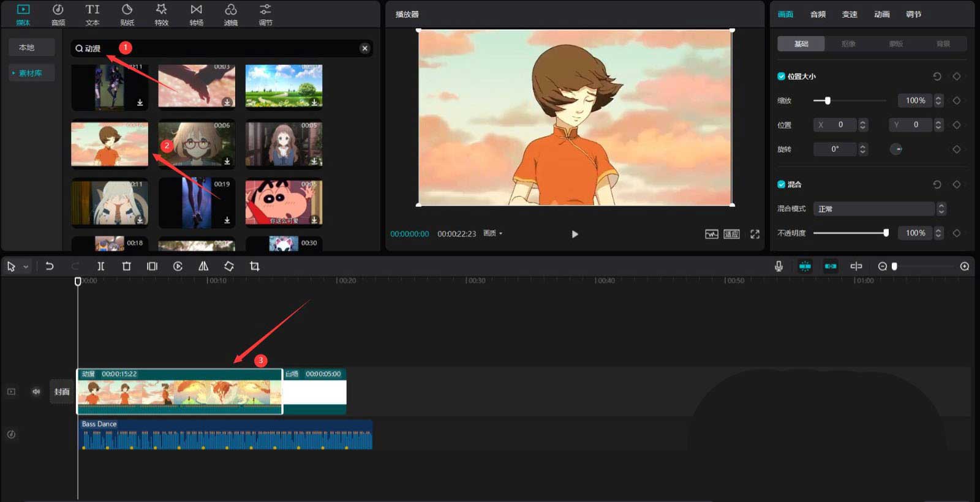Open the microphone record icon
Image resolution: width=980 pixels, height=502 pixels.
(778, 266)
